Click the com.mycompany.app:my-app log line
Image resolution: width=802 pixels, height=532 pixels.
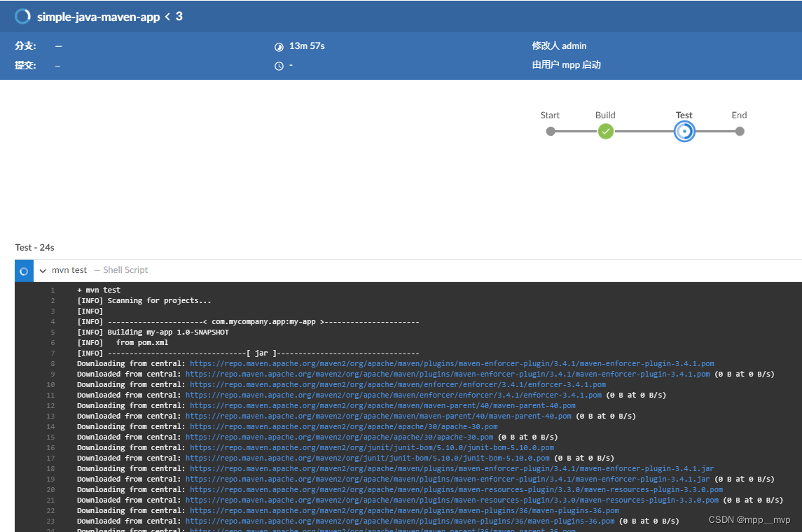pyautogui.click(x=248, y=321)
